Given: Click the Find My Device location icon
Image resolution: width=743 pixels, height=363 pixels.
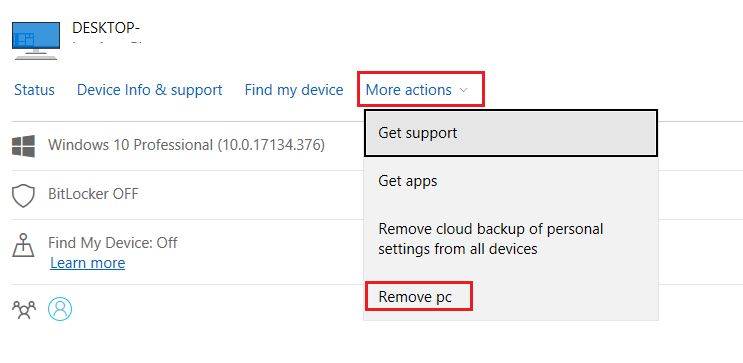Looking at the screenshot, I should (23, 245).
